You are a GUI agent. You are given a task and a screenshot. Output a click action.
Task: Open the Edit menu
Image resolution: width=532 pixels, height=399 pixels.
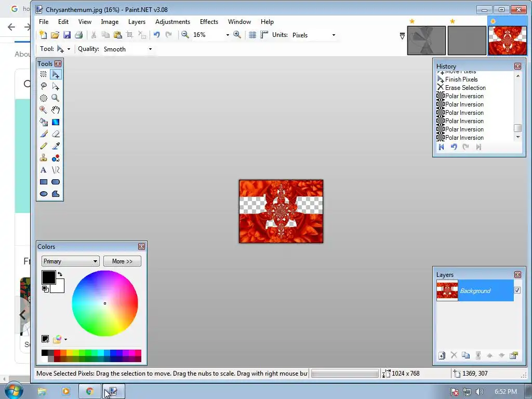click(63, 22)
